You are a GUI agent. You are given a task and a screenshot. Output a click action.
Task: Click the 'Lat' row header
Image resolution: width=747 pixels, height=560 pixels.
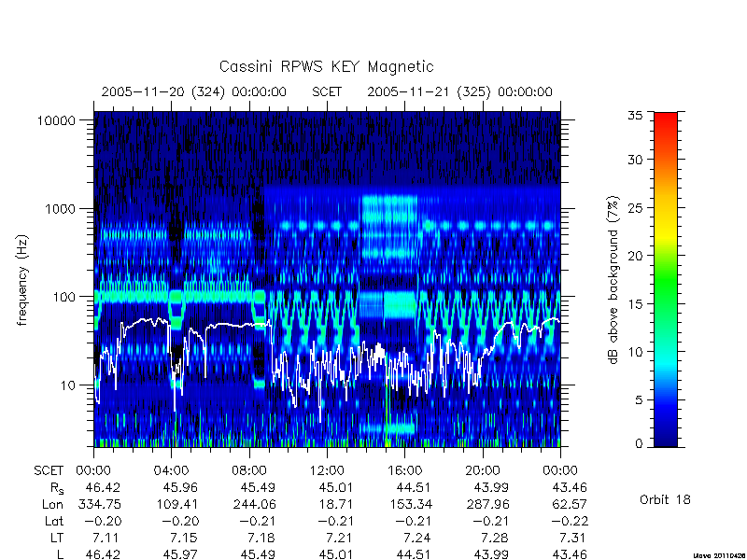[x=54, y=522]
